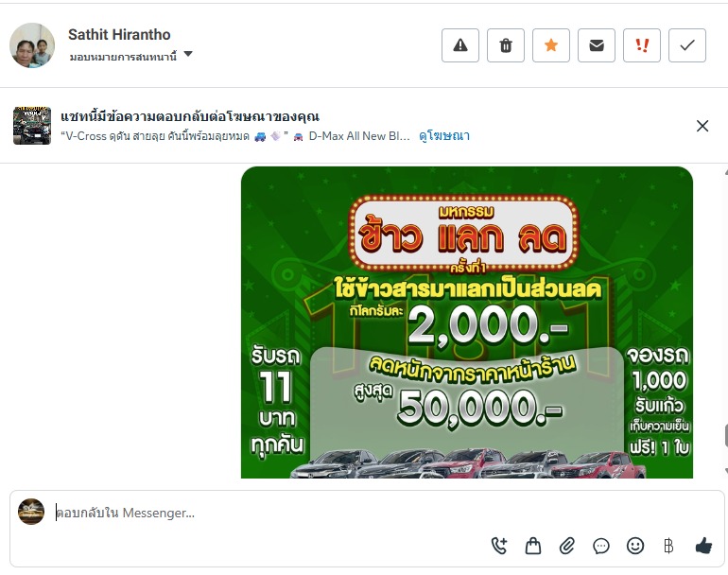Open the V-Cross ad thumbnail
The width and height of the screenshot is (728, 575).
pyautogui.click(x=32, y=126)
